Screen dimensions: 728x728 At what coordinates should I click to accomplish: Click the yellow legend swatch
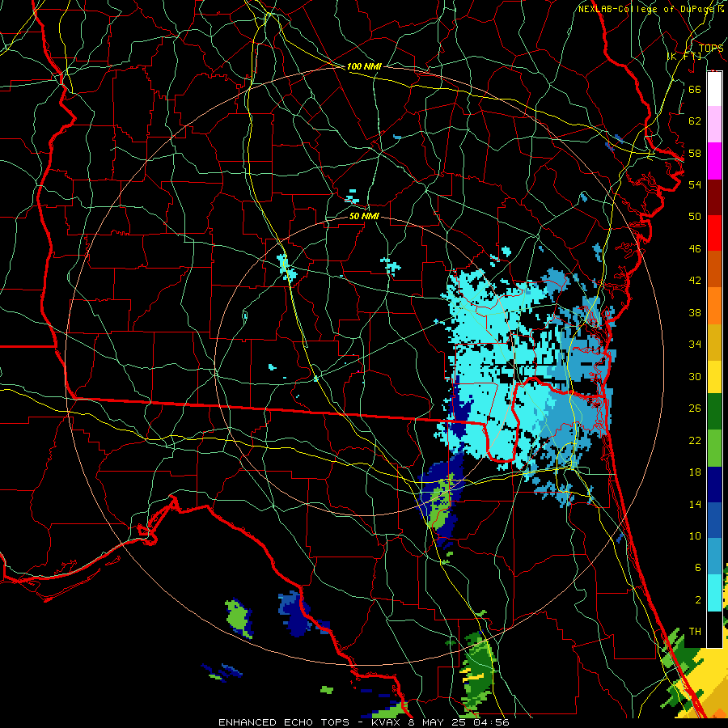[x=714, y=377]
